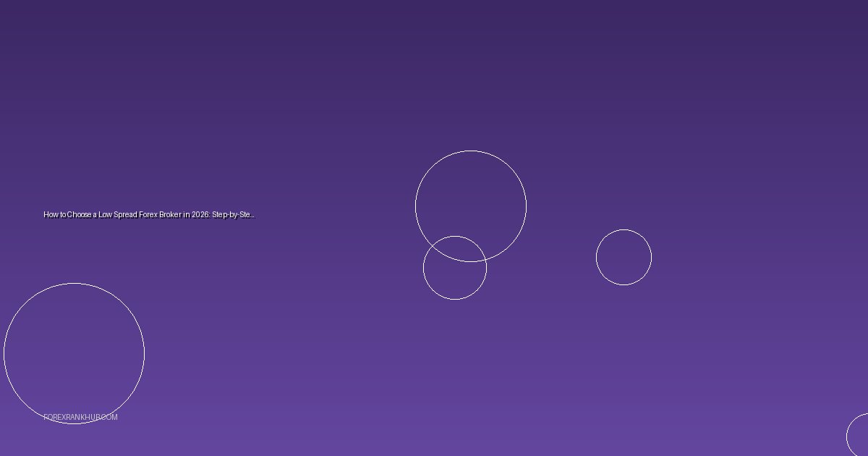868x456 pixels.
Task: Click the FOREXRANKHUB.COM site label
Action: click(80, 418)
